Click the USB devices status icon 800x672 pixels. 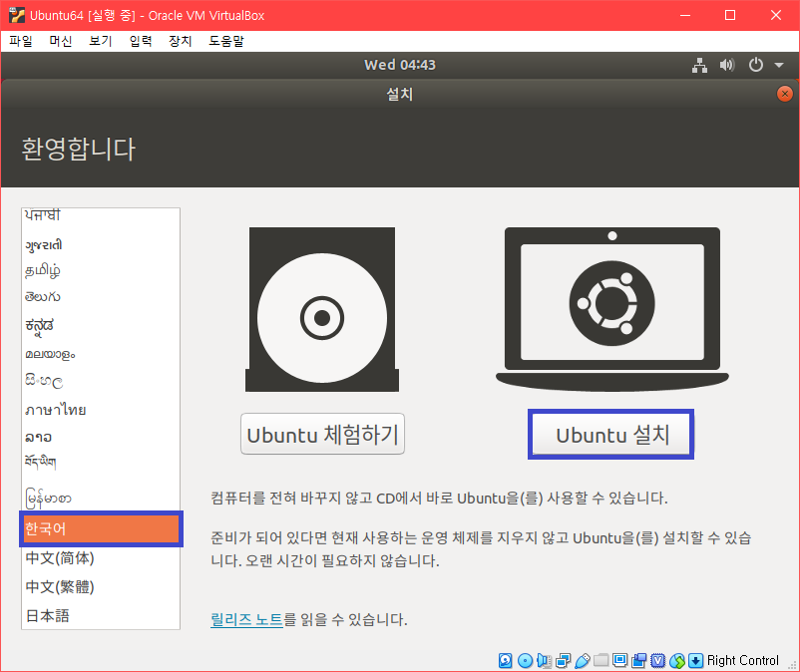[583, 661]
